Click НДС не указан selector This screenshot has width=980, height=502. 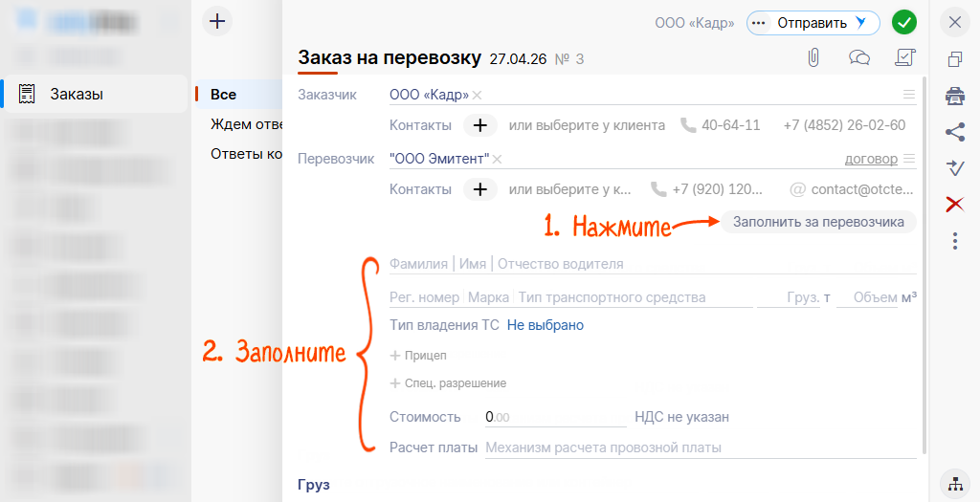(x=681, y=417)
